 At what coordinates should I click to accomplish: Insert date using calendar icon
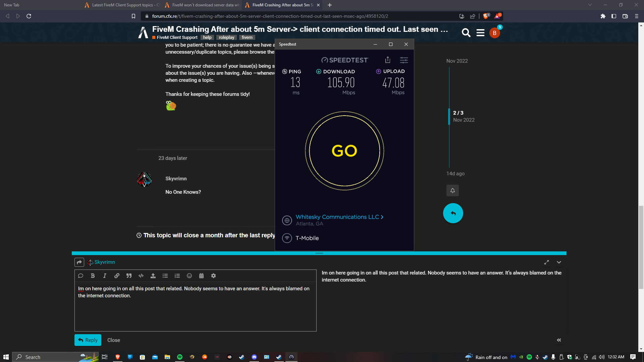pos(201,276)
